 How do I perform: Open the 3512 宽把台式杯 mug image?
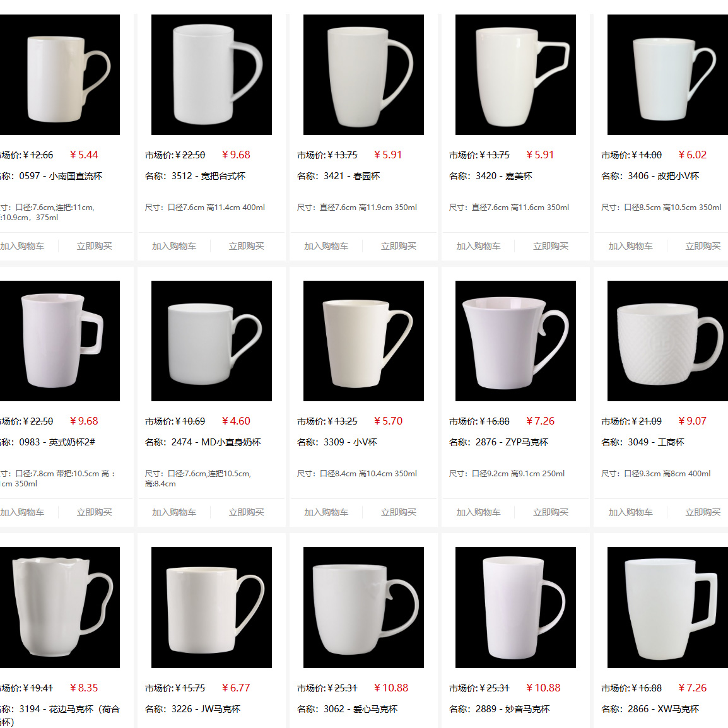[211, 74]
